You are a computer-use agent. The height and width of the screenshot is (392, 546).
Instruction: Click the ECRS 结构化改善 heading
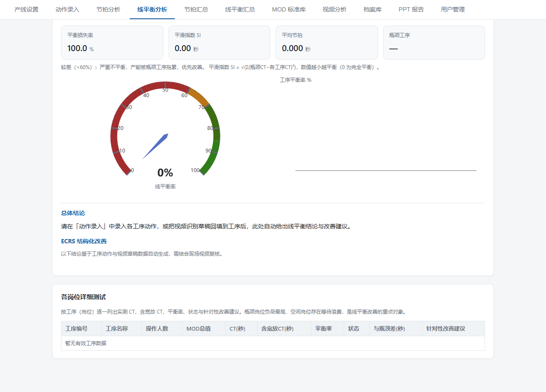pyautogui.click(x=84, y=241)
